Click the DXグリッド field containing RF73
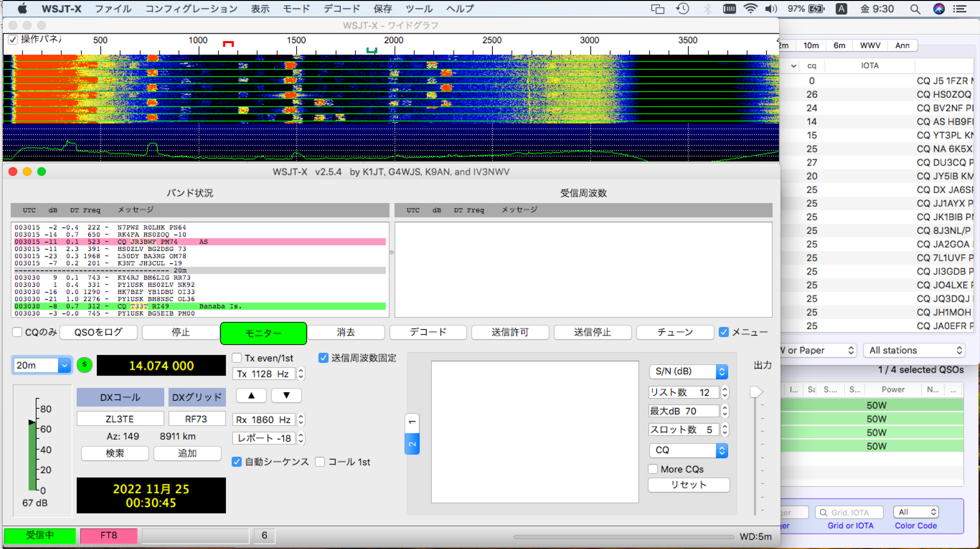Screen dimensions: 980x549 click(197, 419)
